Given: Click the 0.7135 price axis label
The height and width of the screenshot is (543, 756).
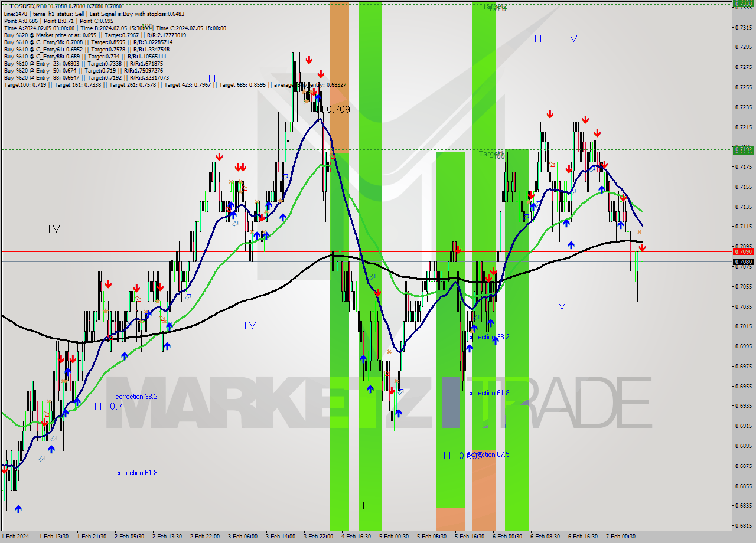Looking at the screenshot, I should [x=743, y=207].
